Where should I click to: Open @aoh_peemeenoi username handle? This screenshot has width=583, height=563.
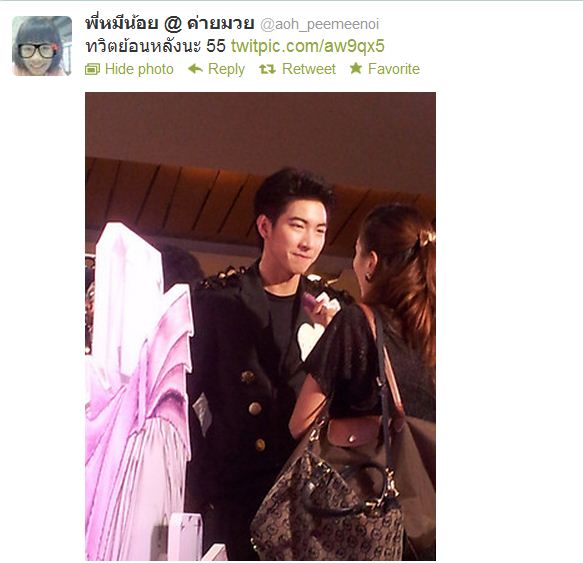[x=319, y=24]
